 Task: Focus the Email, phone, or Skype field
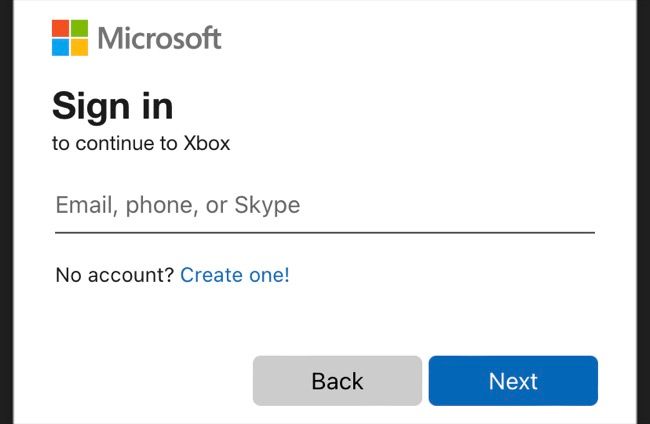click(324, 206)
